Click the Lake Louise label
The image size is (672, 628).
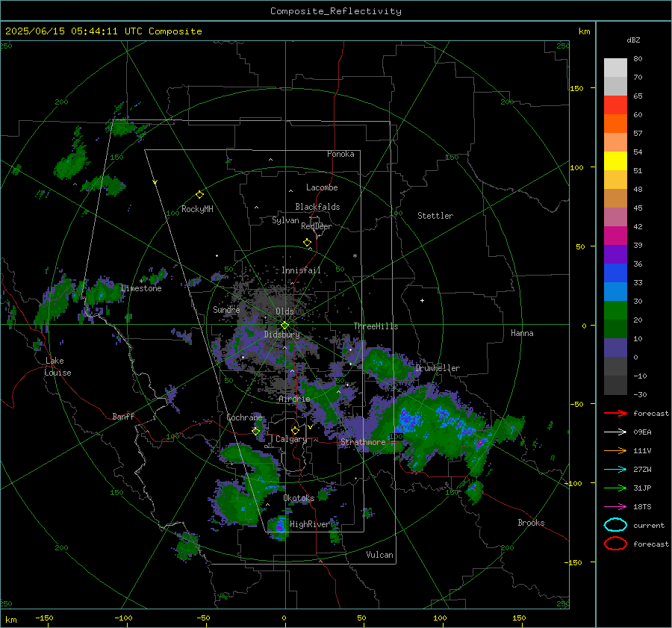(x=57, y=367)
